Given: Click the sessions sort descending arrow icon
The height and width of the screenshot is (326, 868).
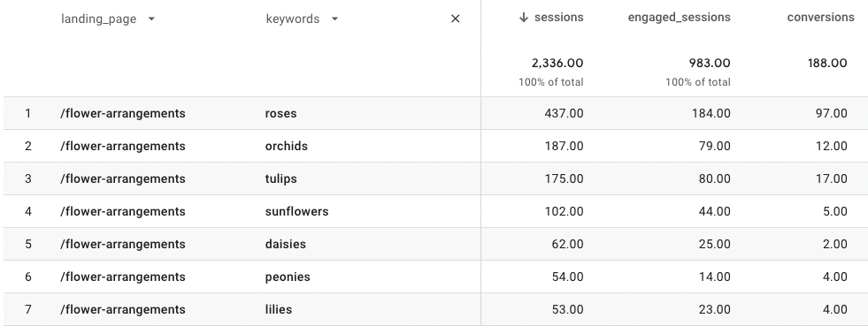Looking at the screenshot, I should (x=523, y=18).
